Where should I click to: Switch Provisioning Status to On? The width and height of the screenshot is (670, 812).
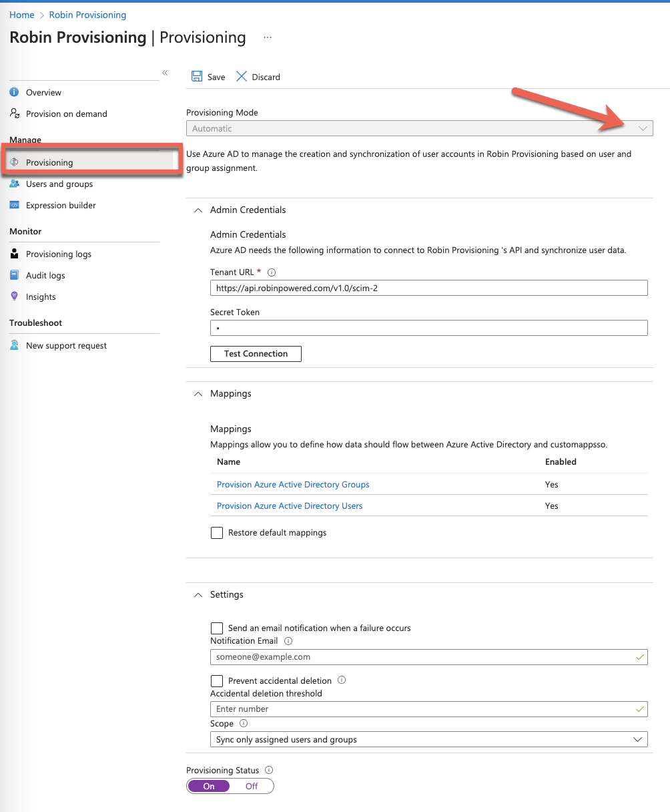click(209, 786)
